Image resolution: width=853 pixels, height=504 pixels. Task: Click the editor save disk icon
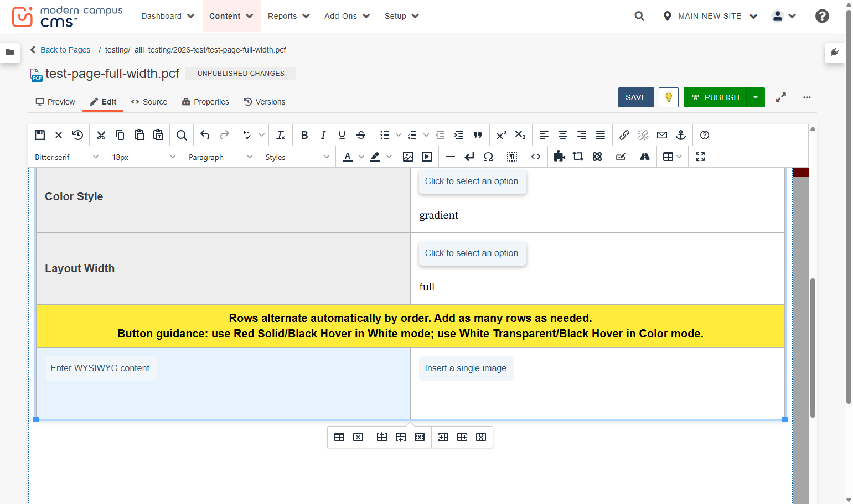click(40, 135)
